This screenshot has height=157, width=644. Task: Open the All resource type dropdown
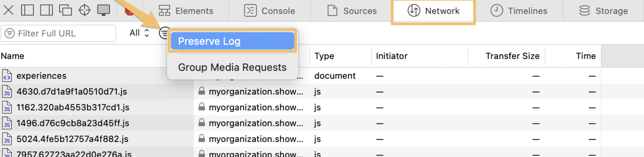point(140,33)
